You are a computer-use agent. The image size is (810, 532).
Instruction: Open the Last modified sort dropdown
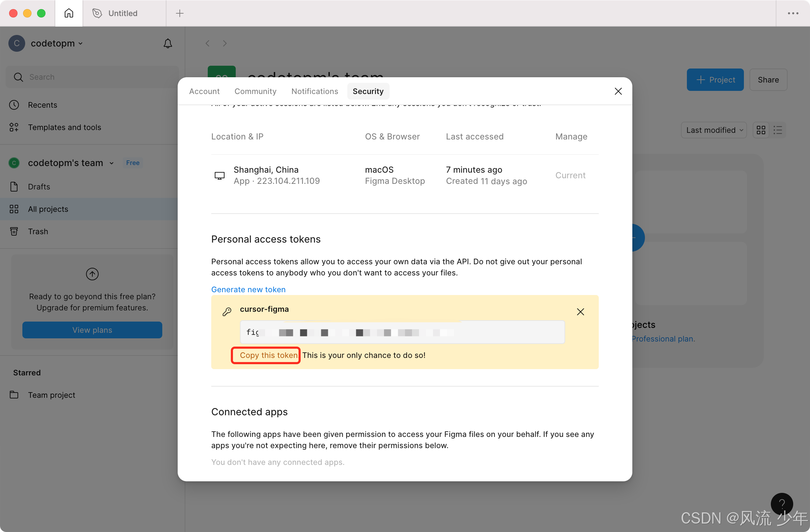(x=714, y=130)
